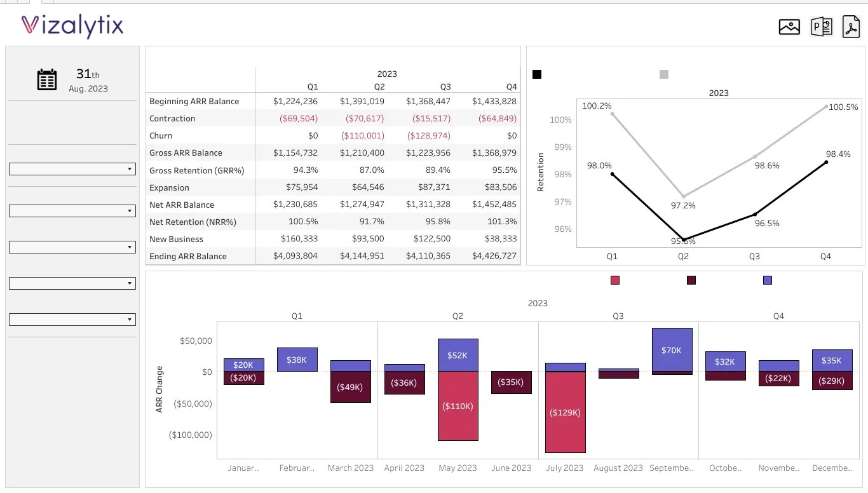Export the dashboard as an image
This screenshot has height=493, width=868.
coord(789,27)
